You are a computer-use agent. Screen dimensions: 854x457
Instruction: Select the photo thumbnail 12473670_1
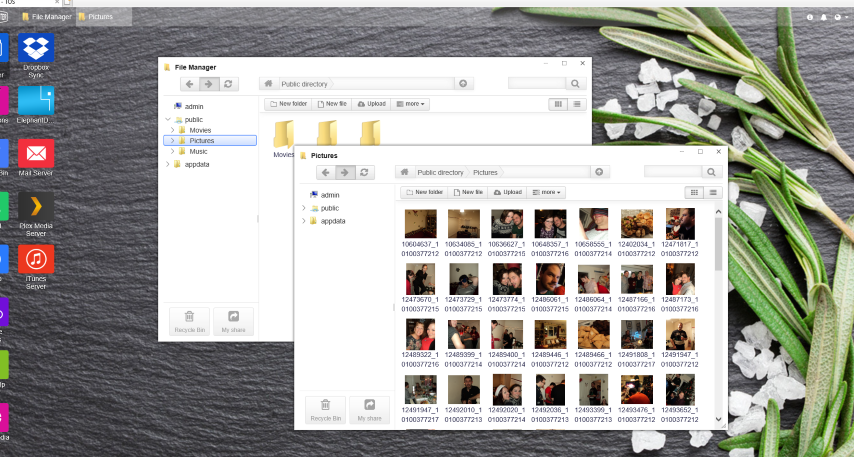[420, 279]
